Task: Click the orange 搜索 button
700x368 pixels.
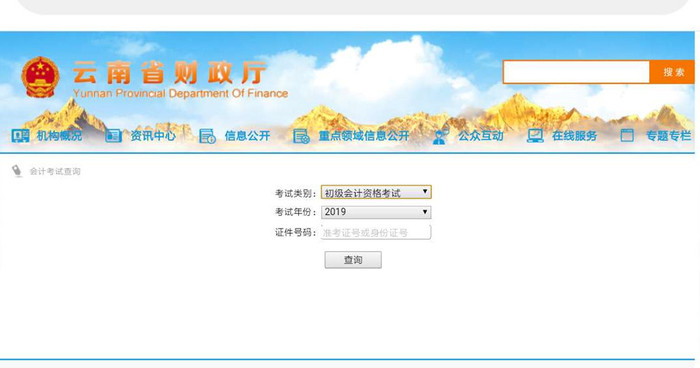Action: tap(672, 72)
